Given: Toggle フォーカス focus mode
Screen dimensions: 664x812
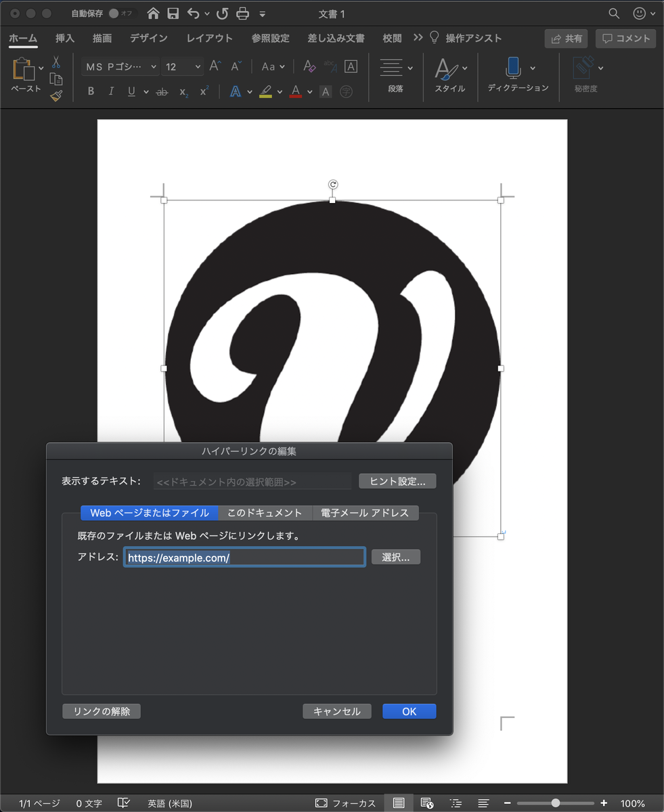Looking at the screenshot, I should click(346, 803).
